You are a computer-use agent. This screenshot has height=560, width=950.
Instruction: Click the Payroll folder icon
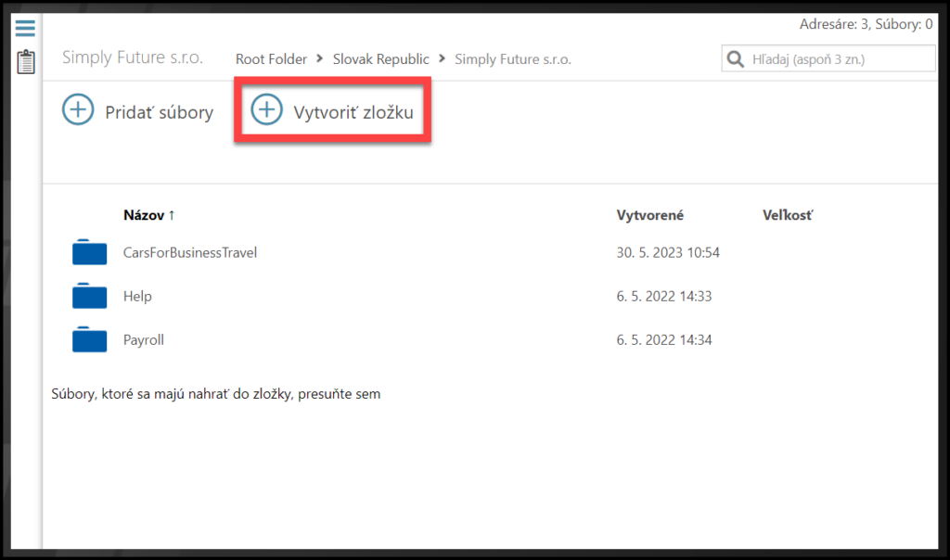tap(90, 340)
